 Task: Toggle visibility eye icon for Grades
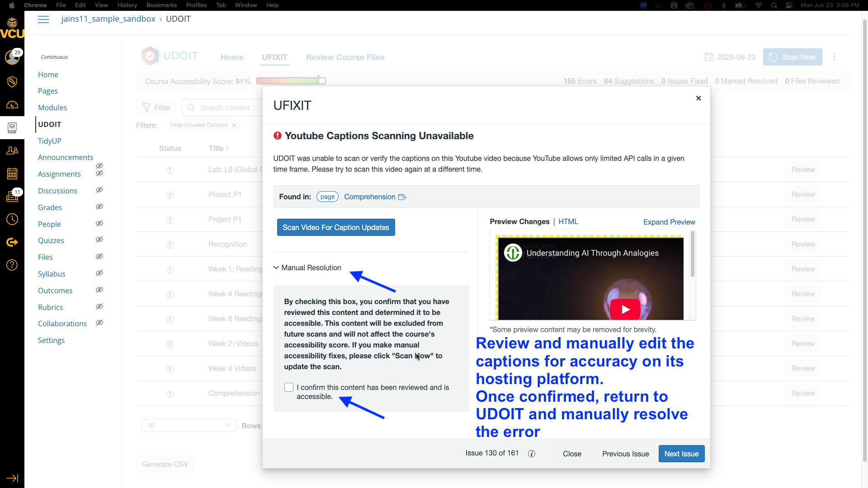coord(99,207)
